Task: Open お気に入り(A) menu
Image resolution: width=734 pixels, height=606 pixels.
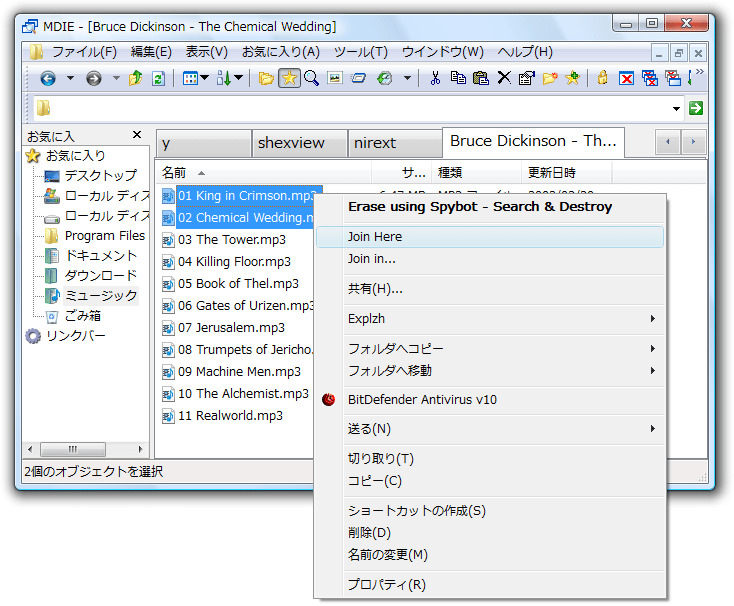Action: [x=280, y=52]
